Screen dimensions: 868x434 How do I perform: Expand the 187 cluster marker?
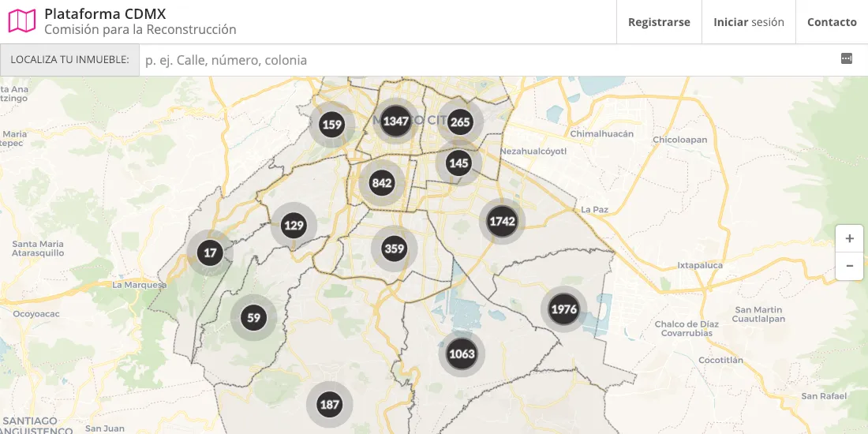click(329, 405)
